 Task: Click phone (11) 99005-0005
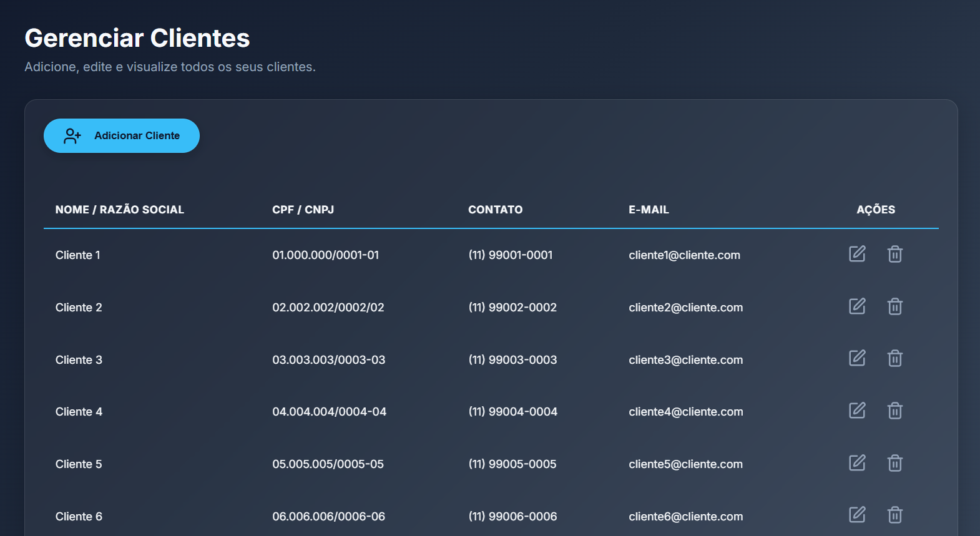512,464
